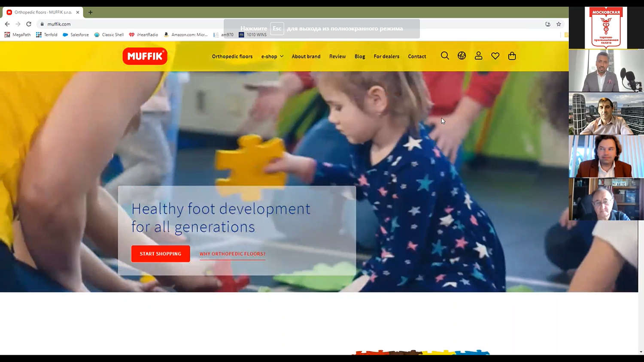Select the video tile with city skyline background
Viewport: 644px width, 362px height.
tap(606, 114)
